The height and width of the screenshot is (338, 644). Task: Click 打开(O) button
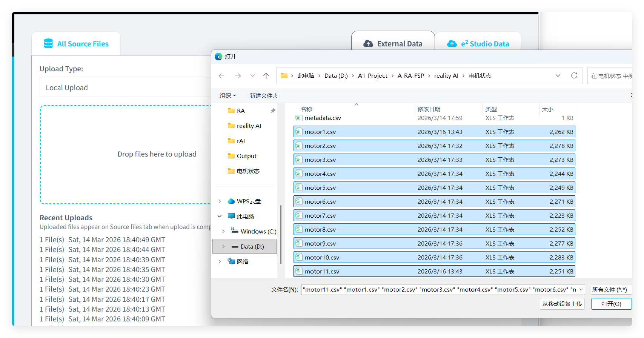click(x=611, y=304)
